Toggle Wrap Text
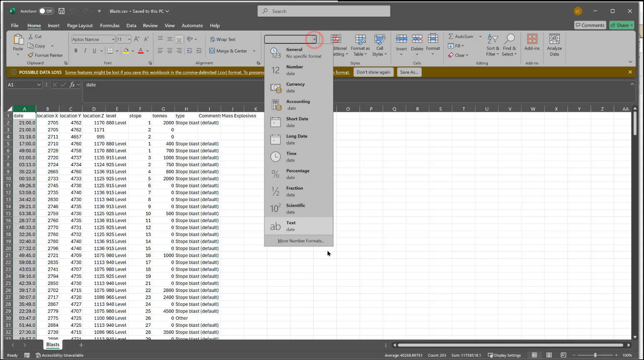Image resolution: width=644 pixels, height=360 pixels. pyautogui.click(x=223, y=39)
